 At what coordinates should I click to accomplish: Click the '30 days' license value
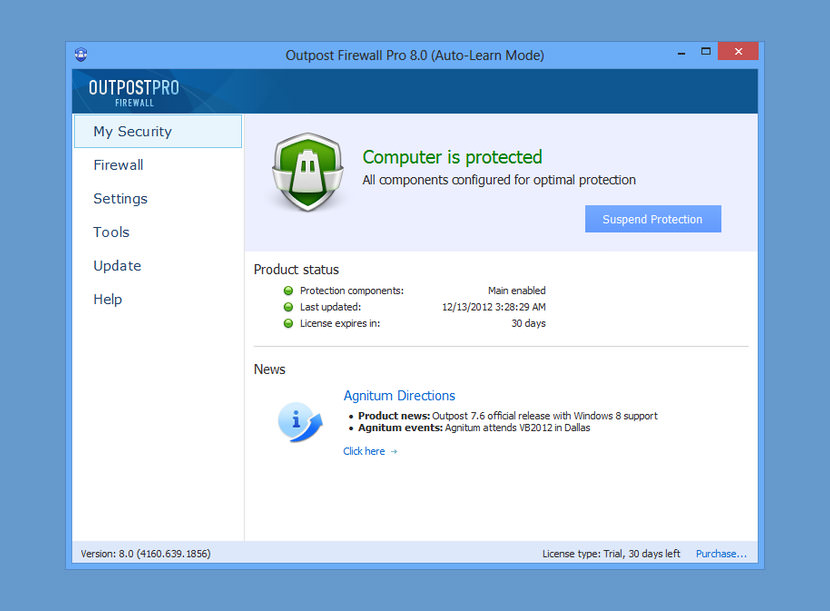(528, 324)
